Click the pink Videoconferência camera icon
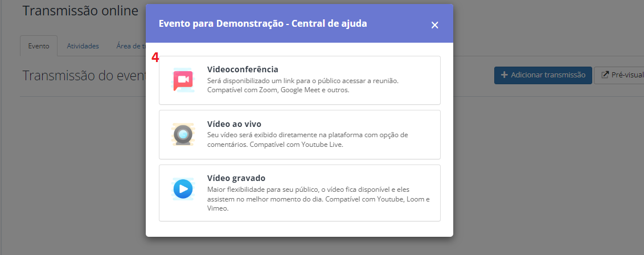The width and height of the screenshot is (644, 255). click(183, 80)
